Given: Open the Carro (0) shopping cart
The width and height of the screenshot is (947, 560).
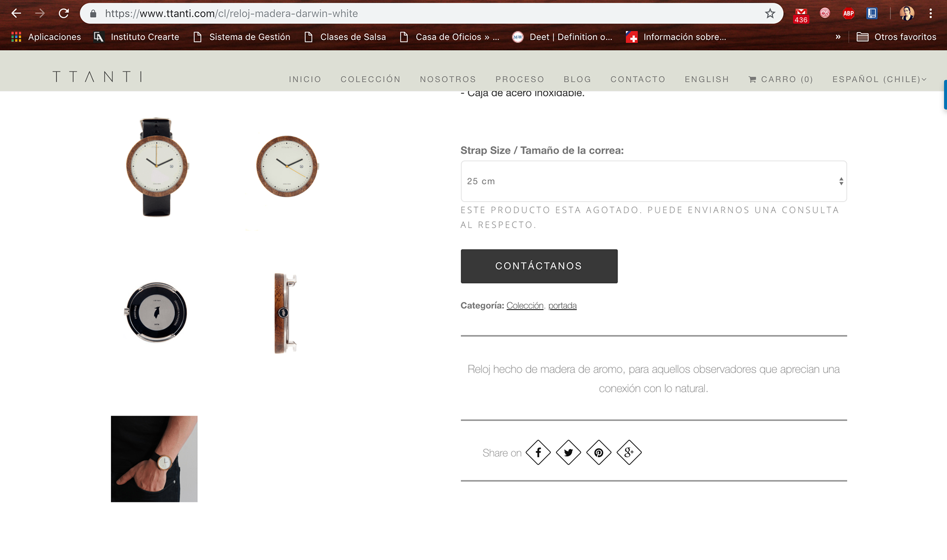Looking at the screenshot, I should 781,79.
